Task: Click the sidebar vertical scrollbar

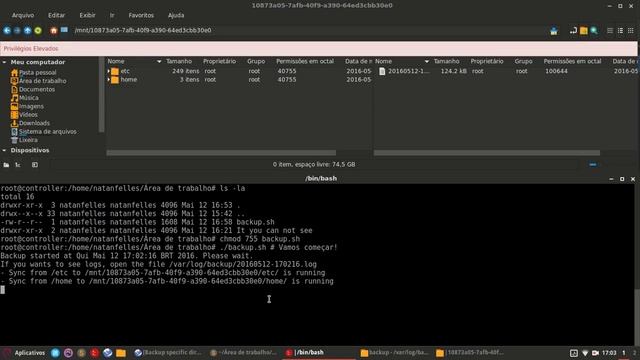Action: [x=102, y=95]
